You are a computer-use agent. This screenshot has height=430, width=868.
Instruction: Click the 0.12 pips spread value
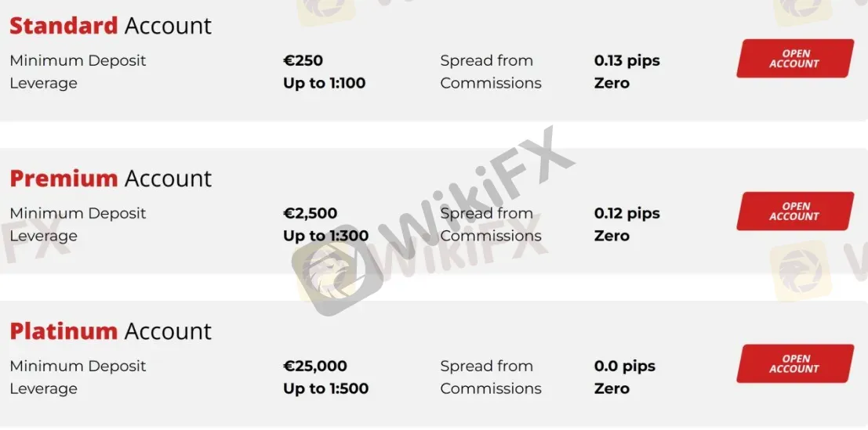(x=626, y=213)
